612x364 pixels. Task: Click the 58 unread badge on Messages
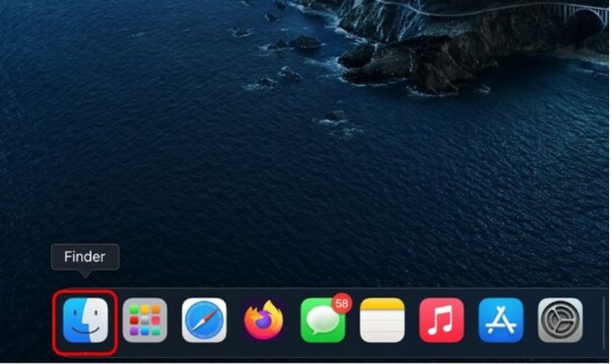342,303
